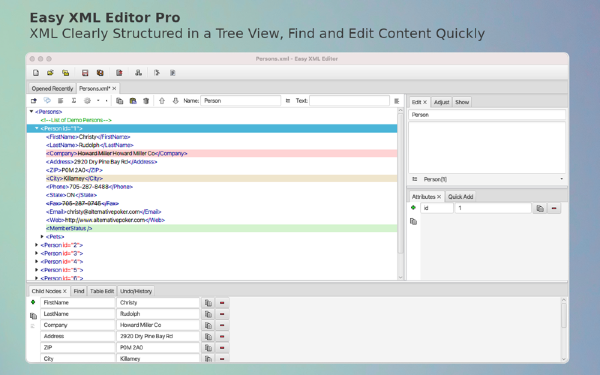The height and width of the screenshot is (375, 600).
Task: Select the Phone 705-287-8488 row
Action: [89, 187]
